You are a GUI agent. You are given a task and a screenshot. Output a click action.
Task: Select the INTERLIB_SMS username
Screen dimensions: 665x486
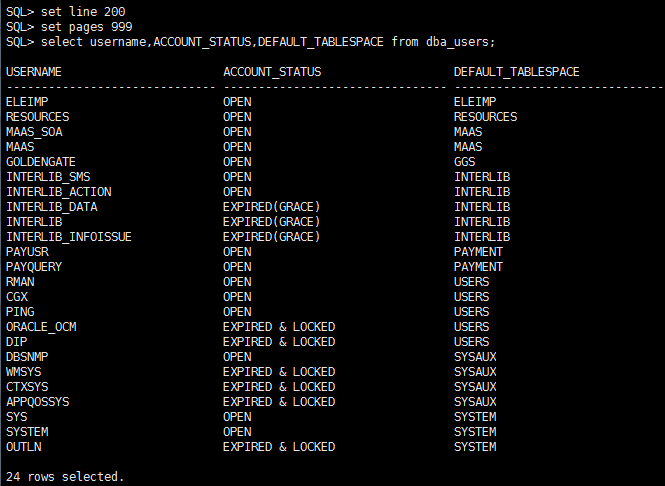coord(48,177)
